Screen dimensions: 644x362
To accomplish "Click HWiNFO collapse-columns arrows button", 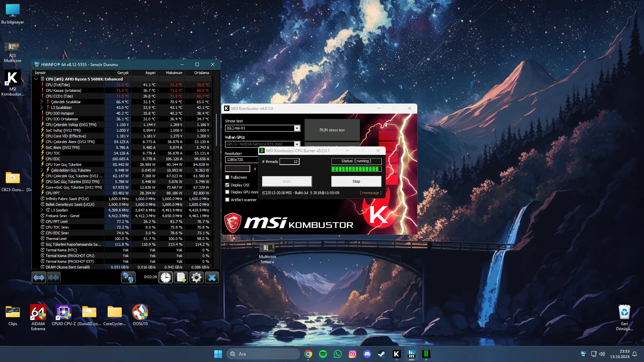I will 53,278.
